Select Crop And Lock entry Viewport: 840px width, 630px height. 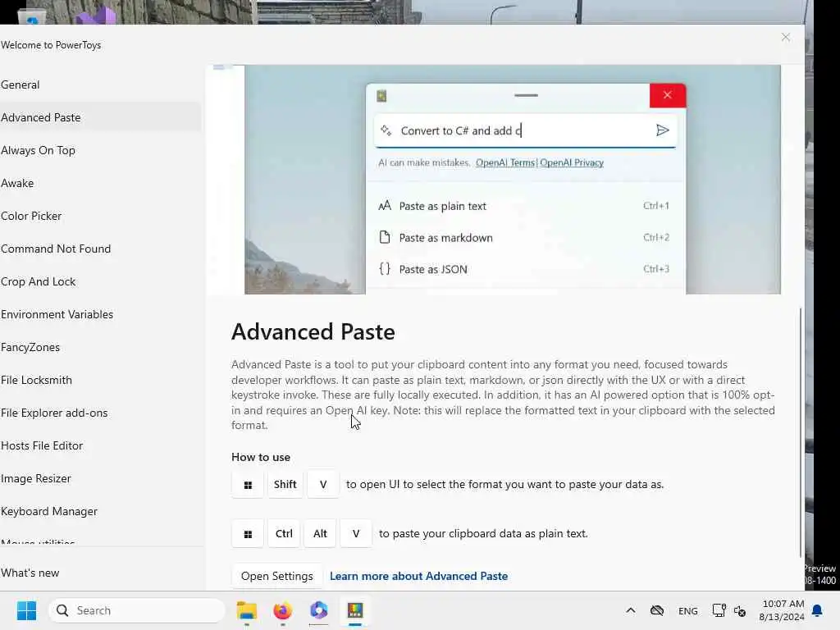click(100, 282)
